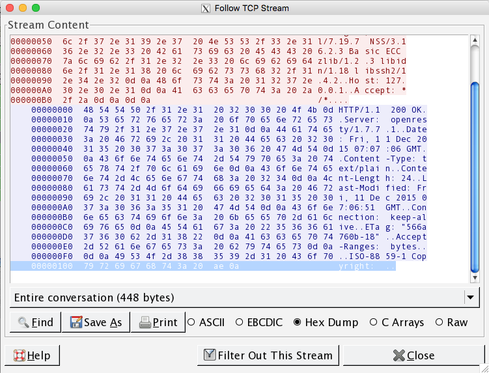The width and height of the screenshot is (489, 373).
Task: Click the Save As button
Action: pos(96,322)
